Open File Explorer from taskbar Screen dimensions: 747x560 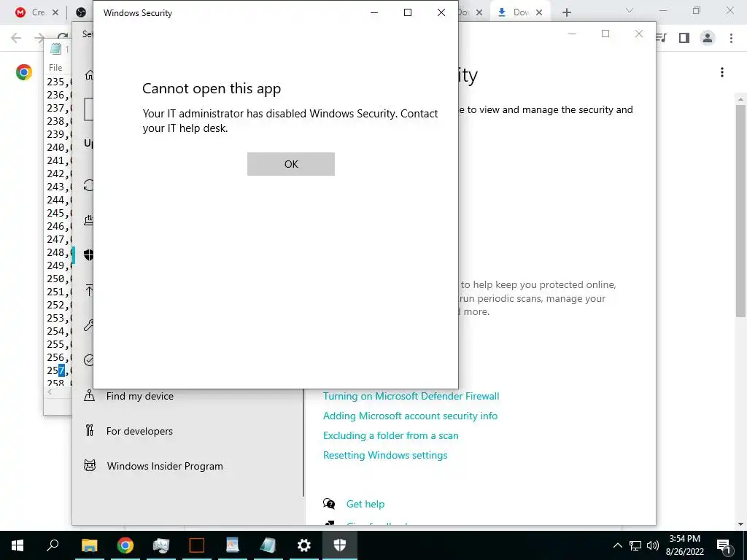(89, 545)
